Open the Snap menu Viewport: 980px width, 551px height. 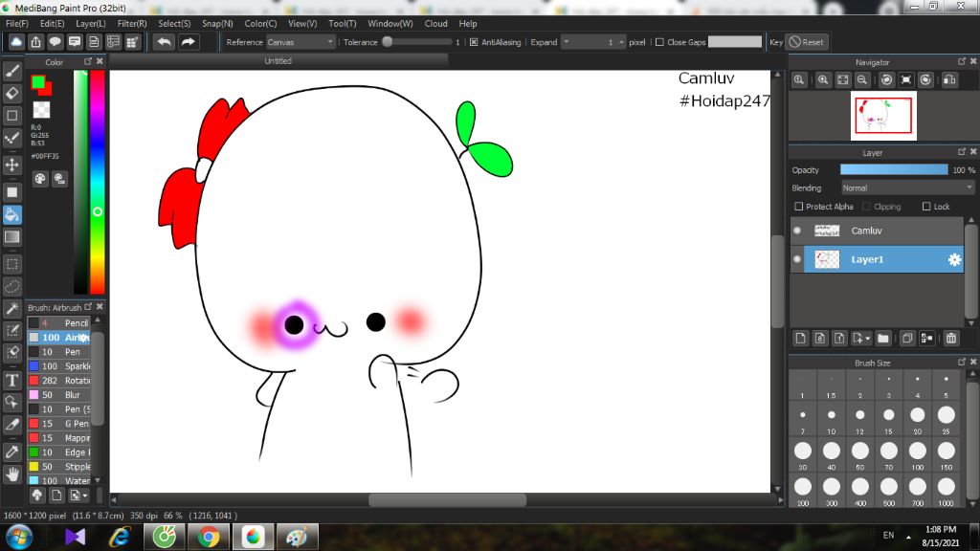pyautogui.click(x=217, y=24)
